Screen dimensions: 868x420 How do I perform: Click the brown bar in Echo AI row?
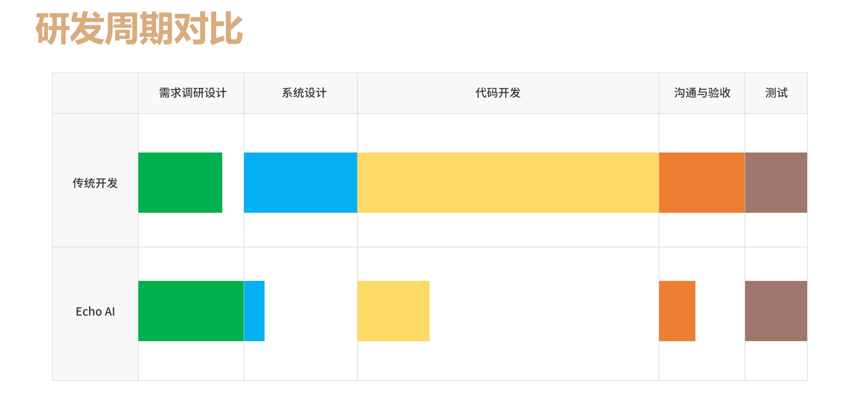(776, 311)
